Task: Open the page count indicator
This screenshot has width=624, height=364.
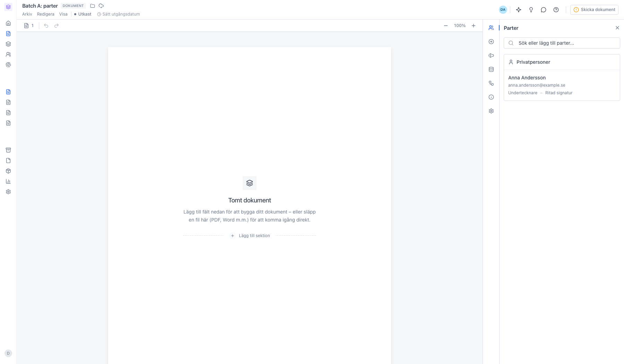Action: pyautogui.click(x=29, y=26)
